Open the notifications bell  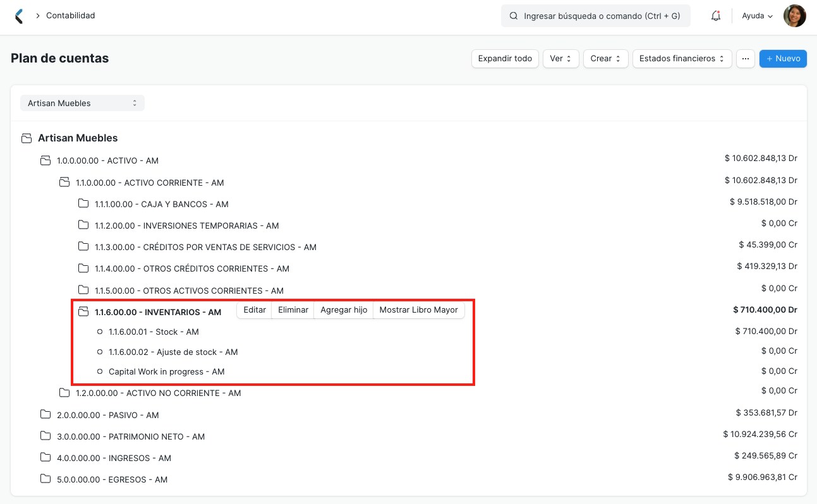coord(716,16)
